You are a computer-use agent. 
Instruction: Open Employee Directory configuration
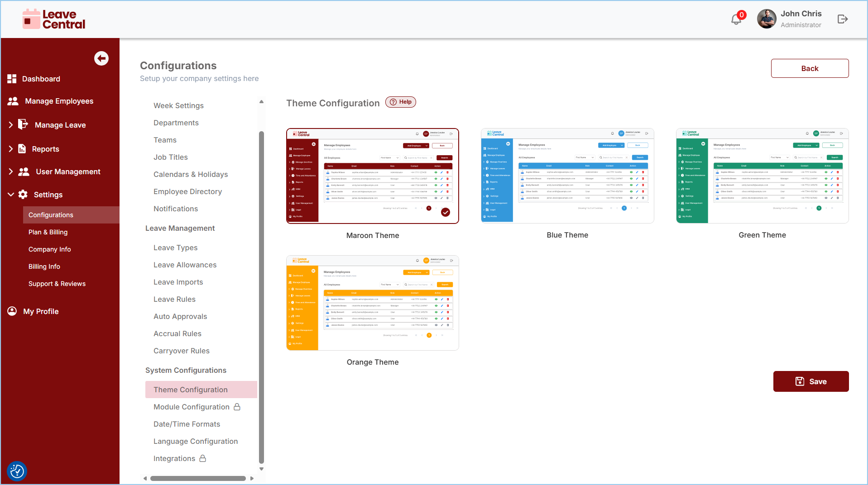click(x=187, y=191)
